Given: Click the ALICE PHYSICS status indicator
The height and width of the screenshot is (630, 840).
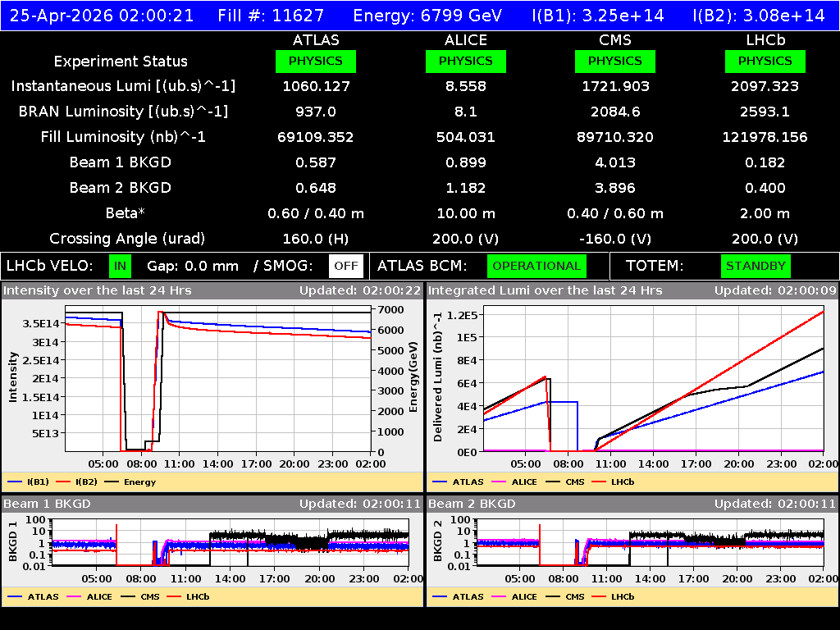Looking at the screenshot, I should click(466, 61).
